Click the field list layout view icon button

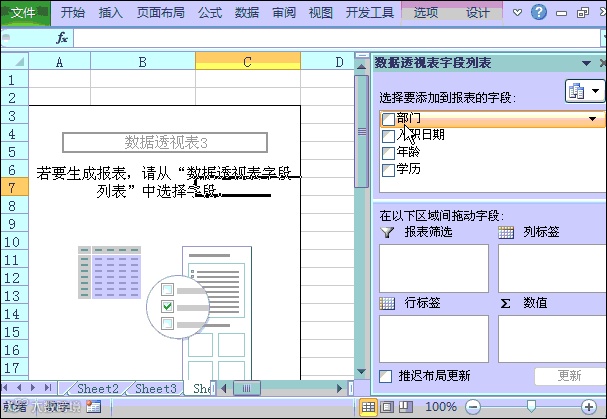tap(584, 91)
